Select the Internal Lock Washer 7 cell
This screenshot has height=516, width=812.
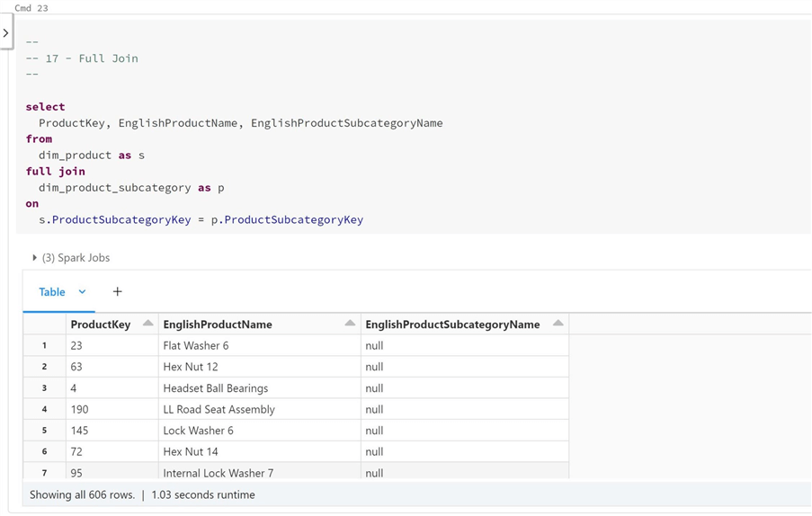coord(260,472)
